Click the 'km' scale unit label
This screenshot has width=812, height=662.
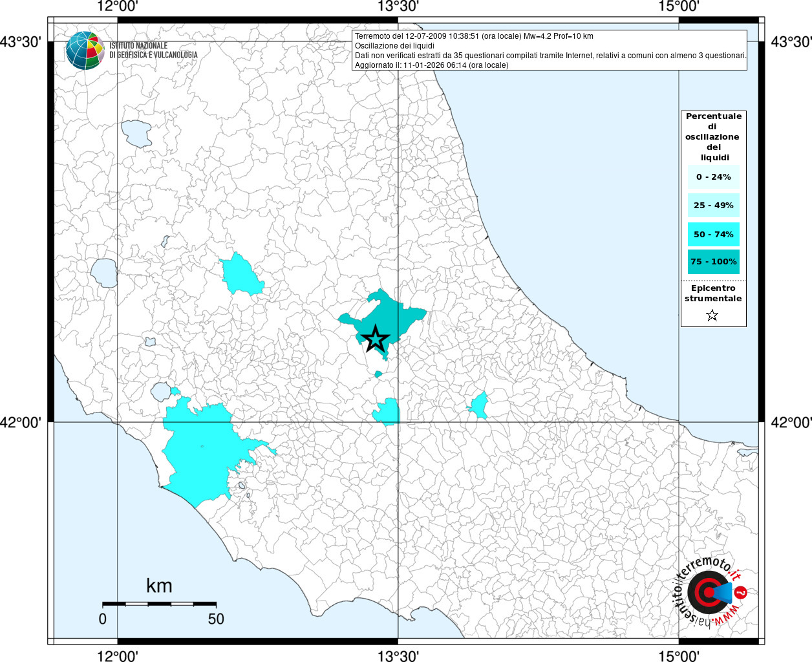tap(159, 586)
